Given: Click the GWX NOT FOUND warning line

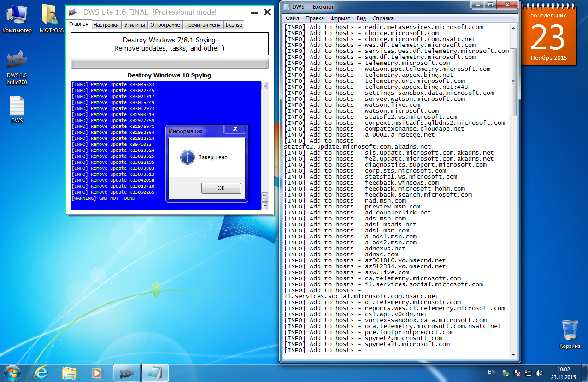Looking at the screenshot, I should click(103, 198).
